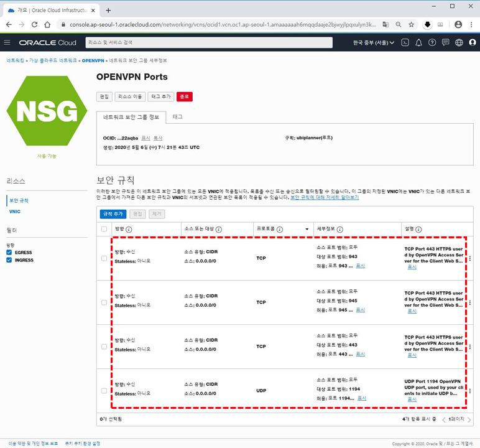Click the 리소스 이동 button
The height and width of the screenshot is (448, 480).
[130, 96]
